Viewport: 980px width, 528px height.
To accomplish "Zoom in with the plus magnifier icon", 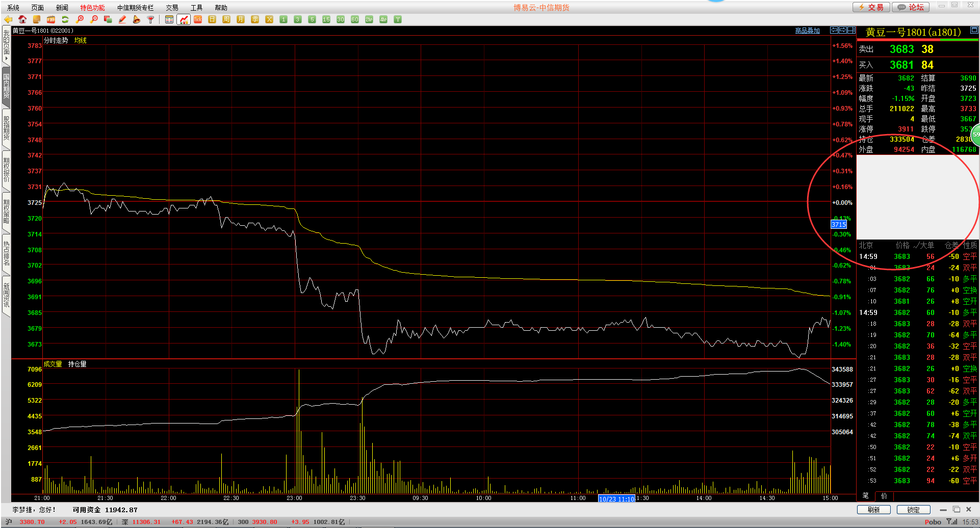I will [x=80, y=19].
